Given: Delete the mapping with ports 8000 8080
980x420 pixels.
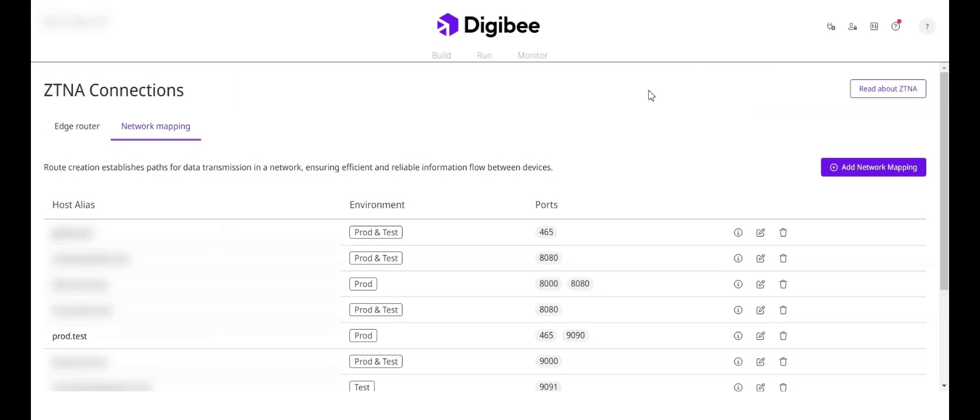Looking at the screenshot, I should coord(783,284).
